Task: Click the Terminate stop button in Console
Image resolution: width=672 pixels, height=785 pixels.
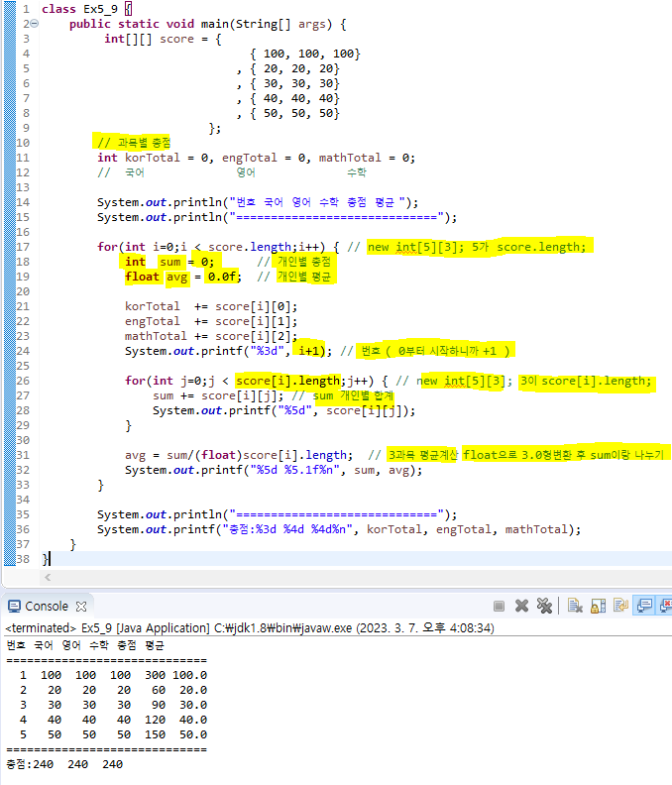Action: point(499,607)
